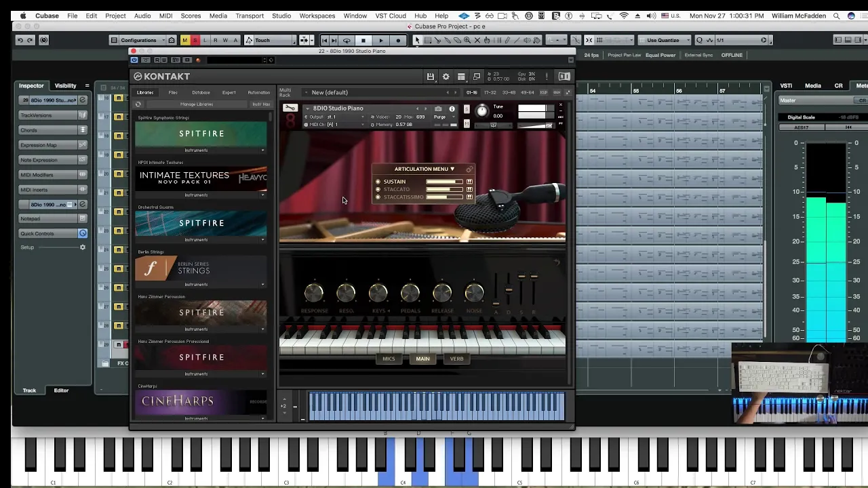Open the VST Cloud menu
Image resolution: width=868 pixels, height=488 pixels.
[x=391, y=16]
